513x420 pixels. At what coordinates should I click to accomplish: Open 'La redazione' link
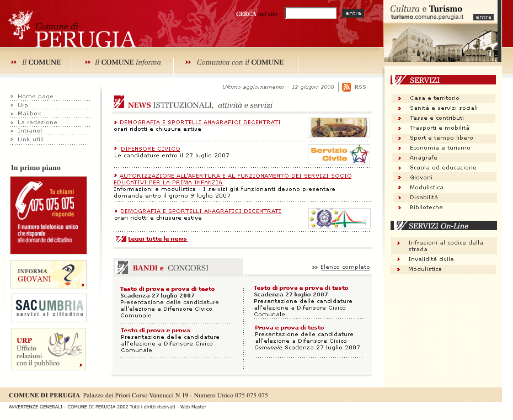[38, 122]
